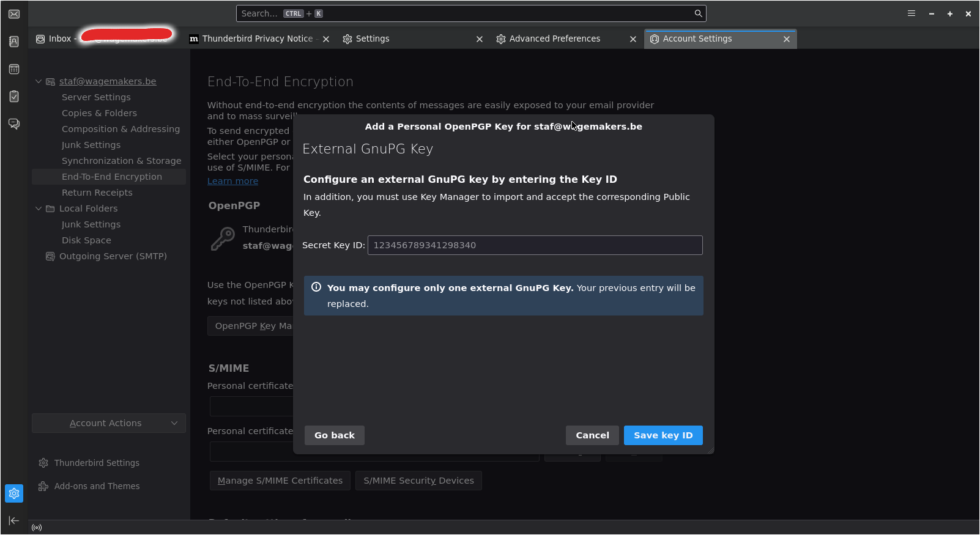980x535 pixels.
Task: Open the hamburger application menu
Action: 911,13
